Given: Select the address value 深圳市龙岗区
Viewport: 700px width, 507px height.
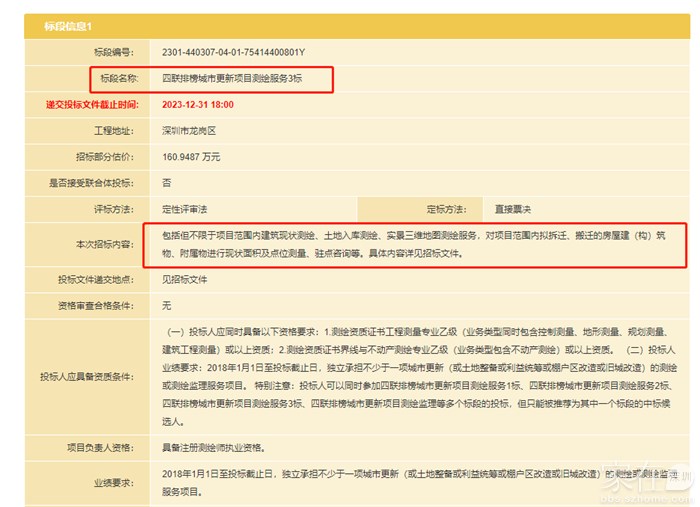Looking at the screenshot, I should (189, 130).
